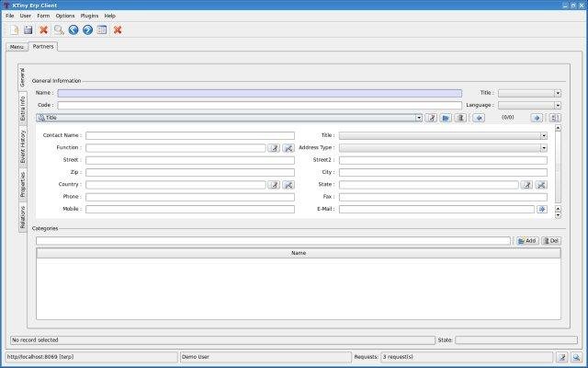
Task: Click edit icon next to Country field
Action: click(x=274, y=185)
